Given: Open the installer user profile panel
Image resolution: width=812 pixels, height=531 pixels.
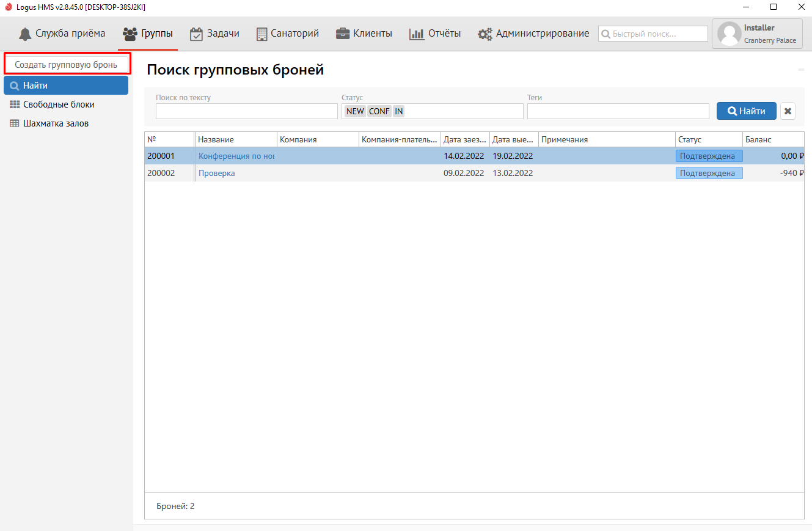Looking at the screenshot, I should [x=757, y=34].
